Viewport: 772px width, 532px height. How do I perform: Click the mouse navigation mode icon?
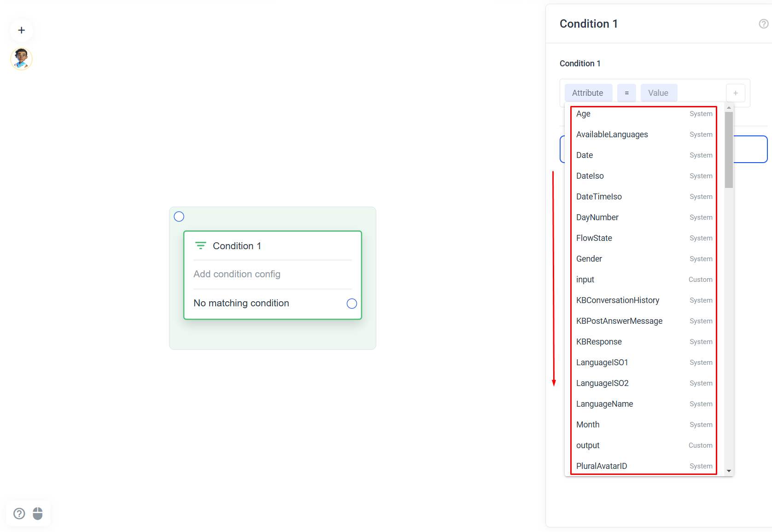coord(38,514)
